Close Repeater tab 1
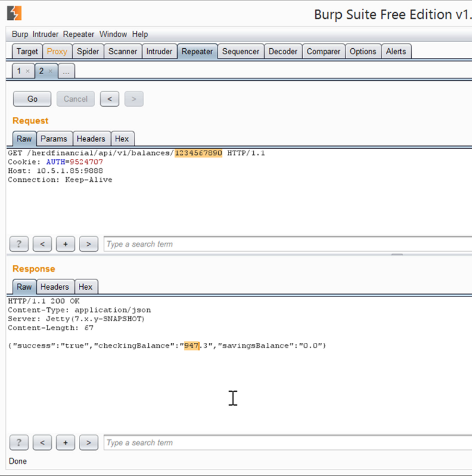Image resolution: width=472 pixels, height=476 pixels. pos(28,71)
